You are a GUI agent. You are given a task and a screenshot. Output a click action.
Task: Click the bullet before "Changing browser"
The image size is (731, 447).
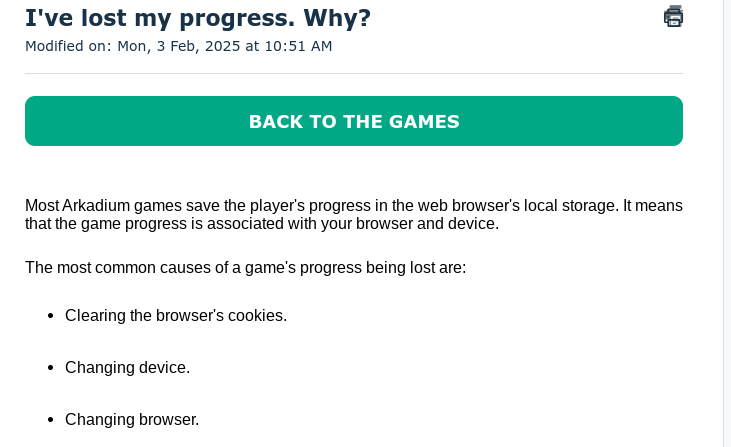(50, 420)
